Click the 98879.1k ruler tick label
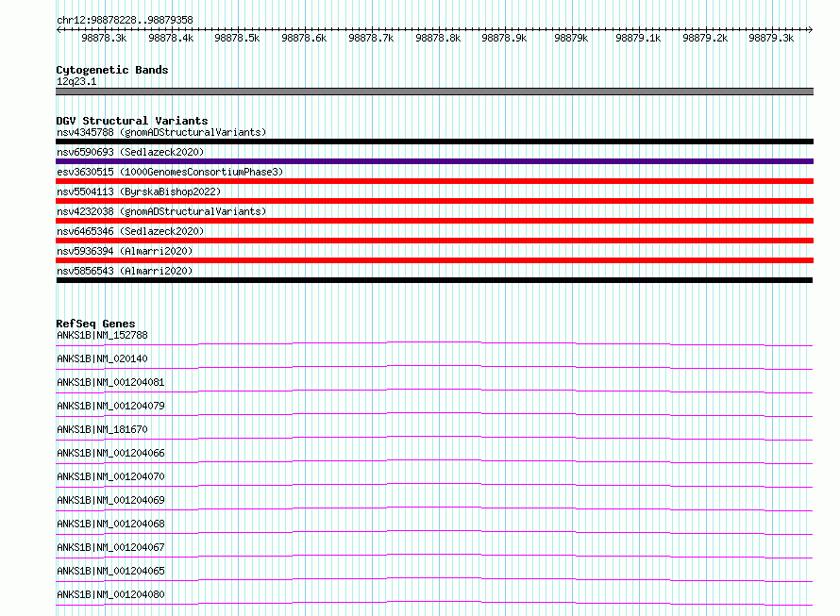840x616 pixels. pyautogui.click(x=638, y=38)
